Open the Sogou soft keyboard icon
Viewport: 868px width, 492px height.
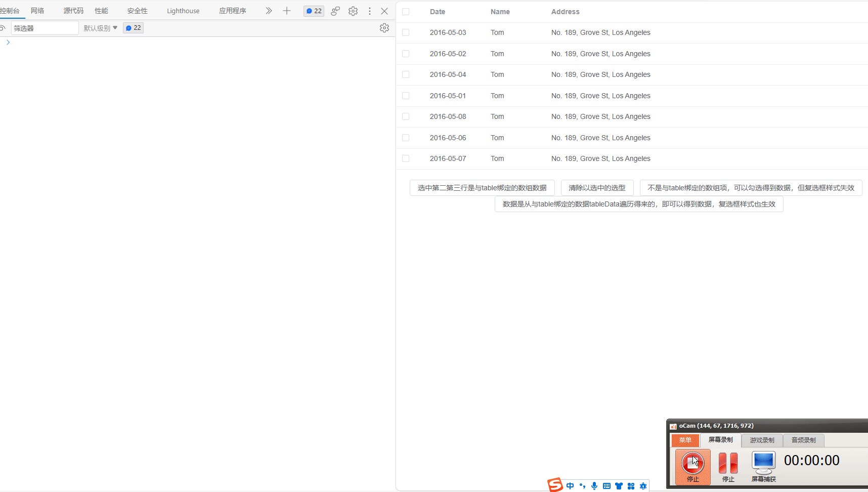606,486
